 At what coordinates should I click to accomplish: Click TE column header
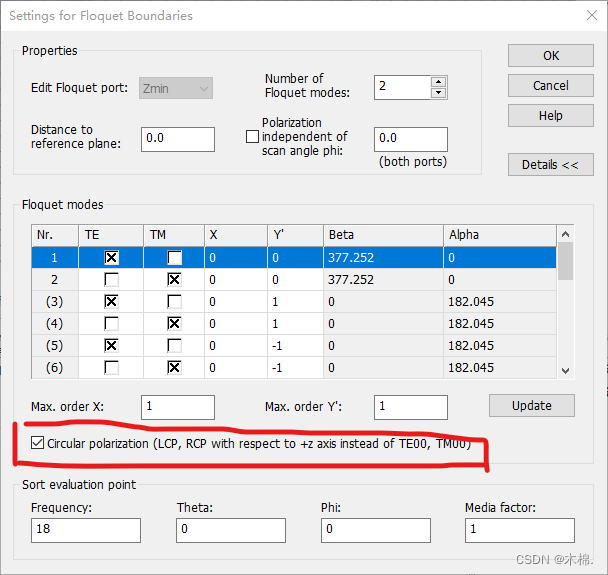tap(111, 235)
